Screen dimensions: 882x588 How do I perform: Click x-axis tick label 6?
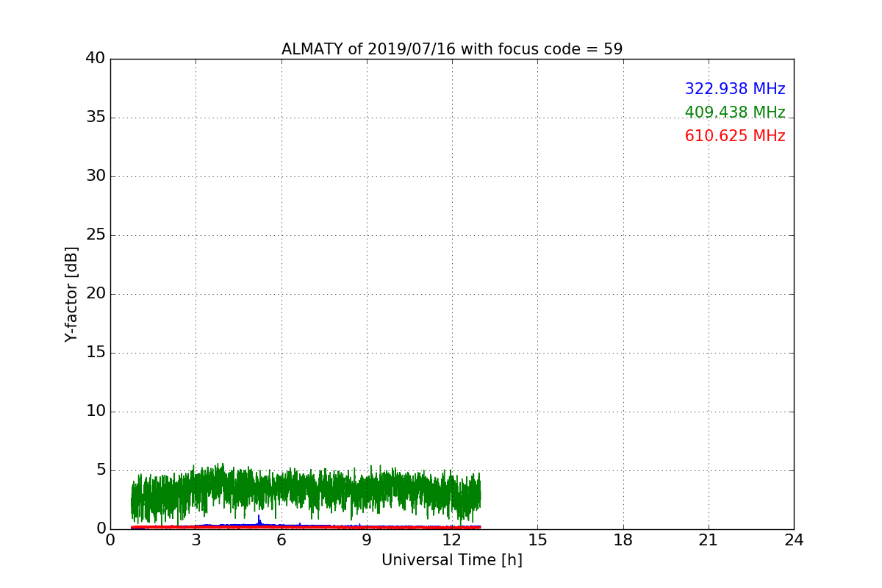(x=281, y=540)
